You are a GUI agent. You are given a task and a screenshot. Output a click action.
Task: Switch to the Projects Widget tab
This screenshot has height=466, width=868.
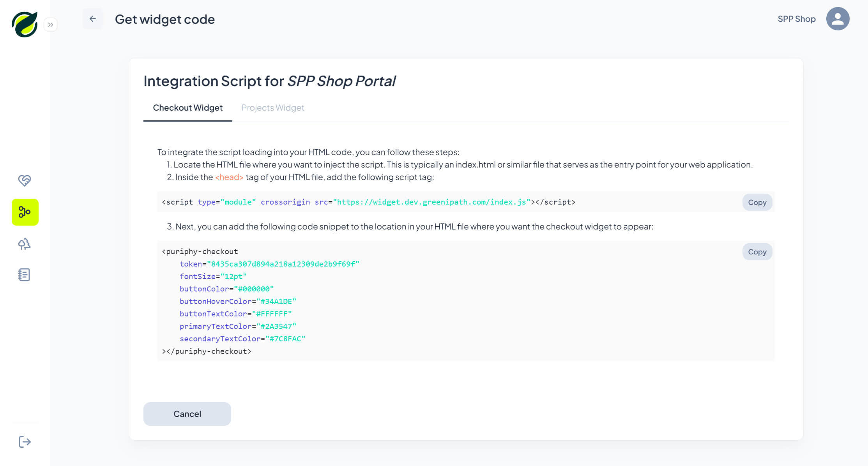point(273,108)
